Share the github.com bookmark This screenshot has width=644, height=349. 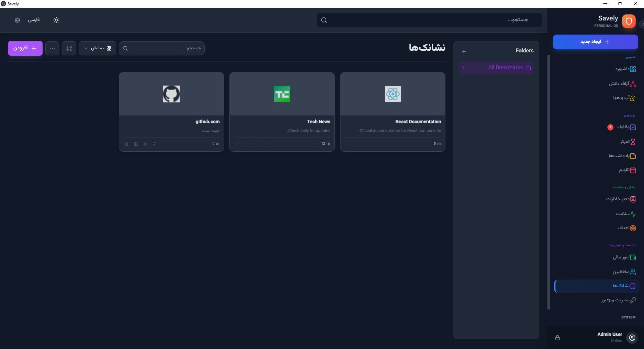coord(145,144)
